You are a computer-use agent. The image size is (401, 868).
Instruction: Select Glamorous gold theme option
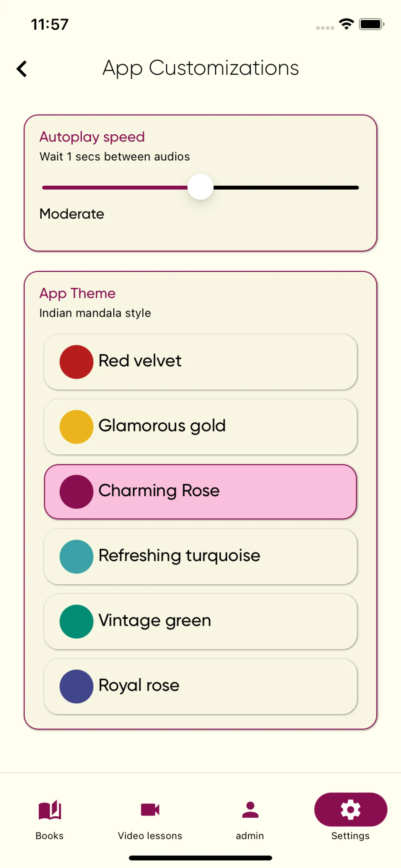coord(200,427)
